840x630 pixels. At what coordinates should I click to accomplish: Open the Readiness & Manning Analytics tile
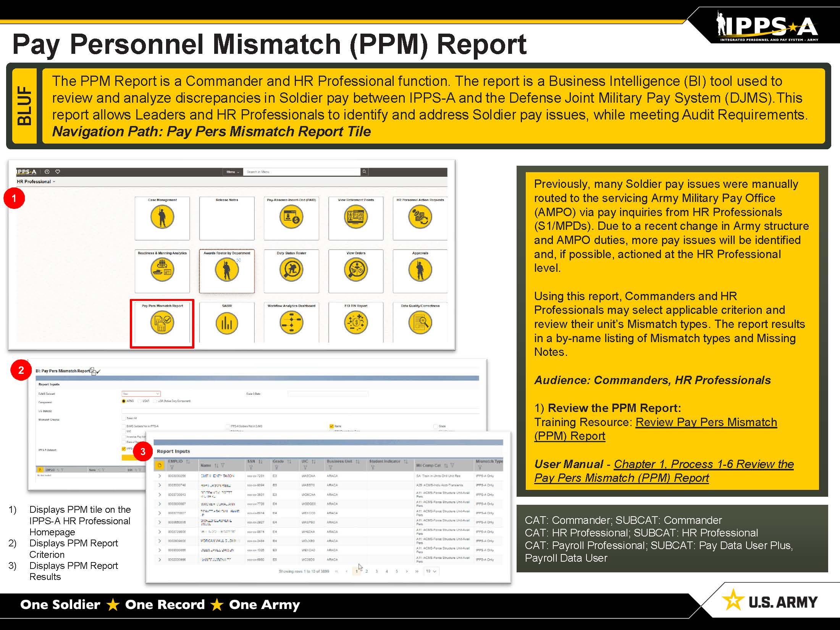coord(162,270)
